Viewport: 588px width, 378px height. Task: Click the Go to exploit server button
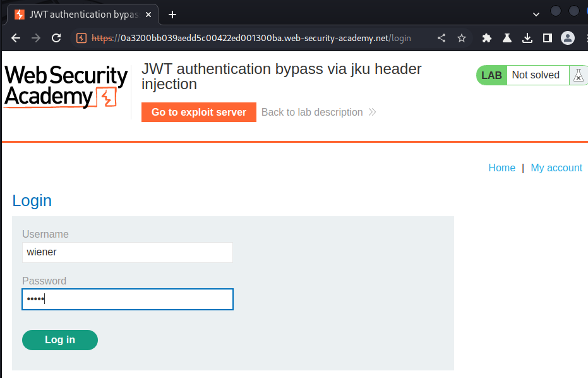point(199,113)
